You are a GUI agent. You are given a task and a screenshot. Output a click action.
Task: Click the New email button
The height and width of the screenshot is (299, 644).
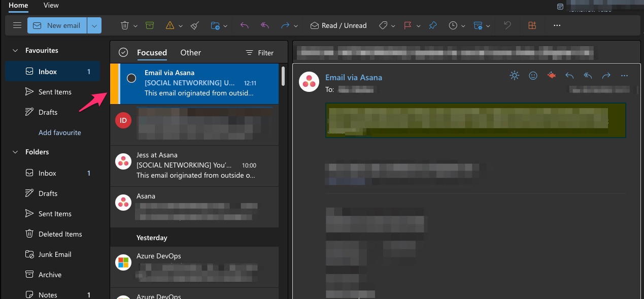(x=56, y=25)
